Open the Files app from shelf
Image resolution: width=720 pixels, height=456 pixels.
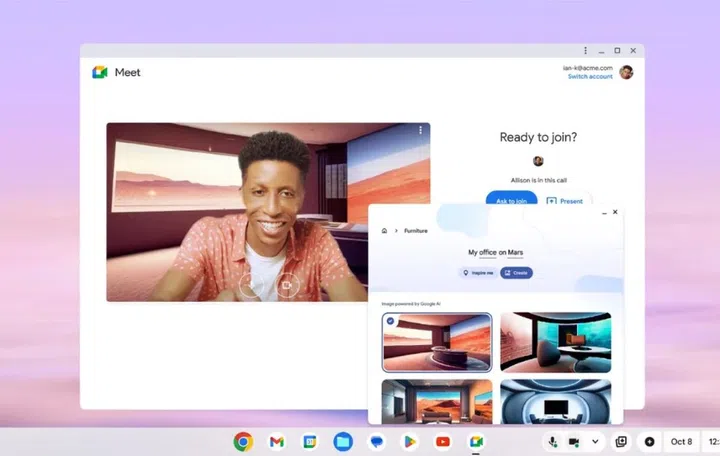click(343, 441)
